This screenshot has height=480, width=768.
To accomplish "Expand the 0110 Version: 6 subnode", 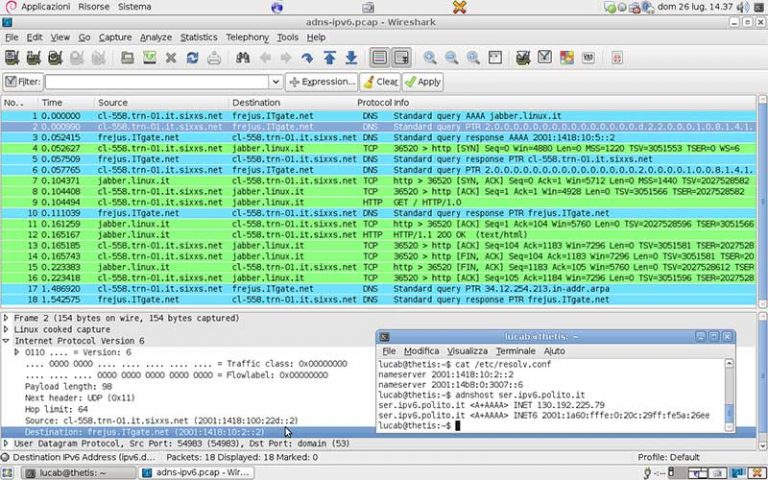I will pyautogui.click(x=17, y=352).
